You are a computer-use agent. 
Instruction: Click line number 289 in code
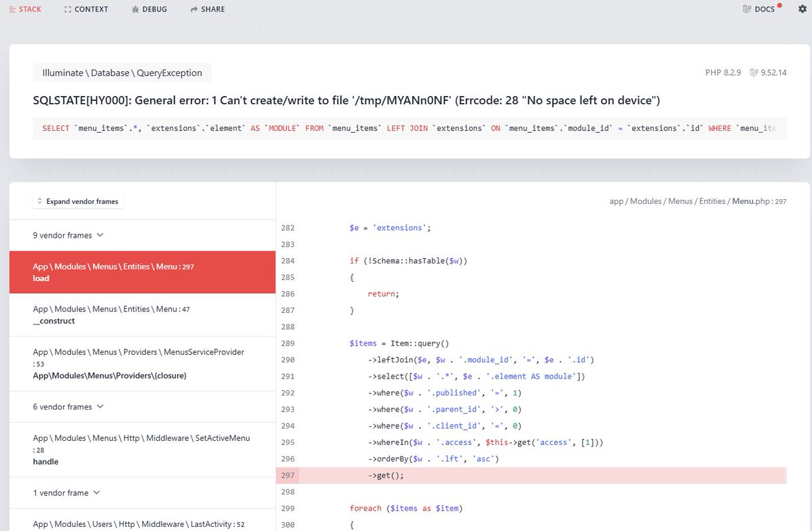coord(288,343)
